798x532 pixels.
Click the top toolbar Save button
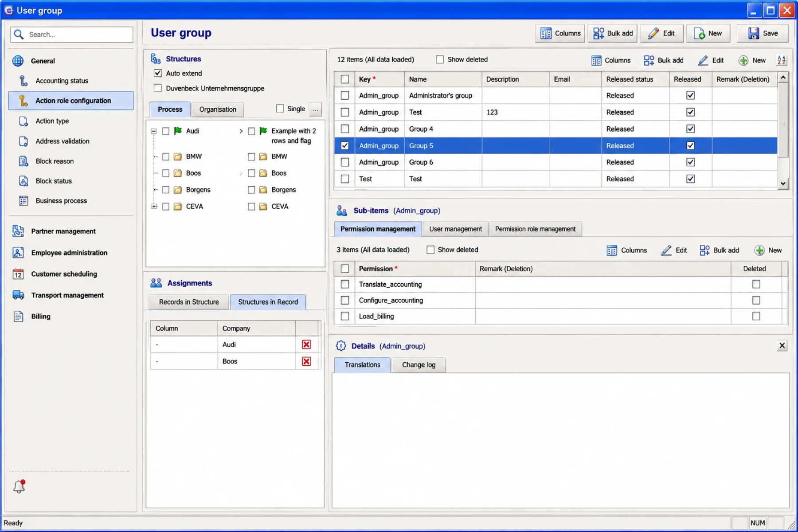(763, 33)
